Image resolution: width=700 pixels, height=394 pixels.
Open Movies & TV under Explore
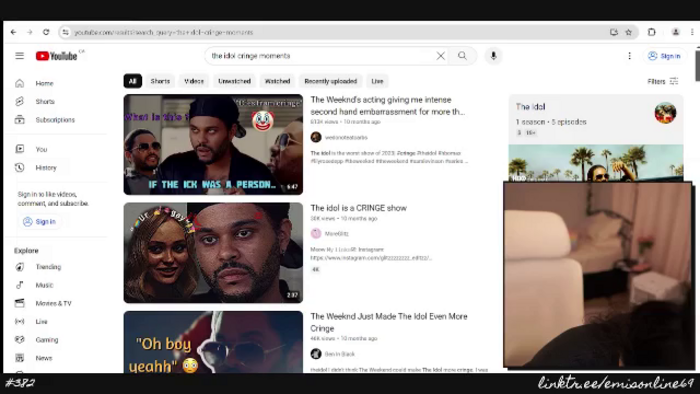[53, 303]
